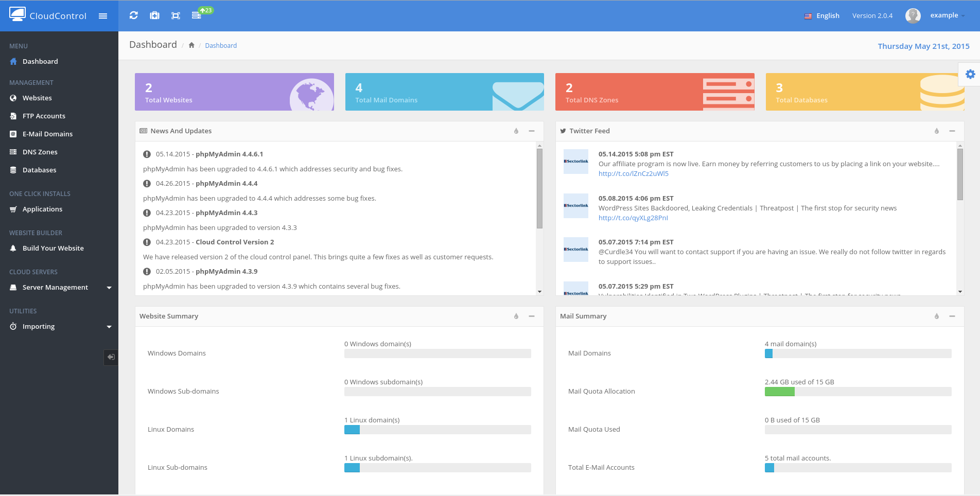Click the Linux Domains progress bar
The width and height of the screenshot is (980, 496).
pos(437,430)
